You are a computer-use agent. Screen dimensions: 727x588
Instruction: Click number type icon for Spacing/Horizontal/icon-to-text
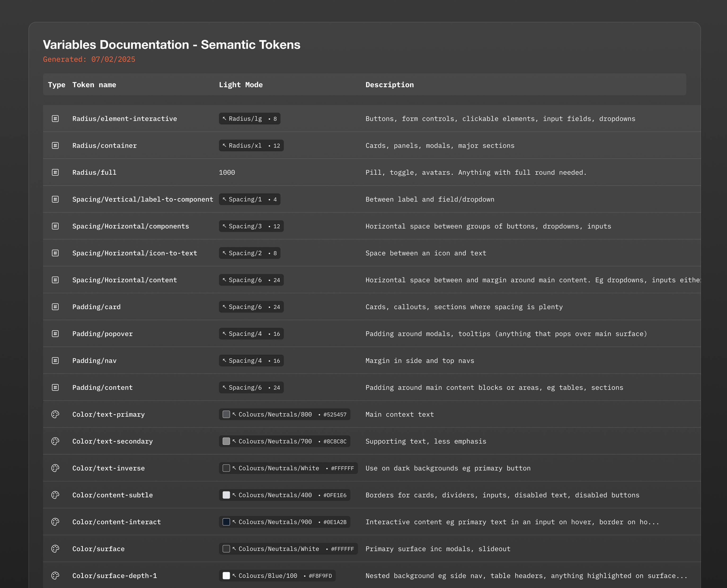pos(55,253)
